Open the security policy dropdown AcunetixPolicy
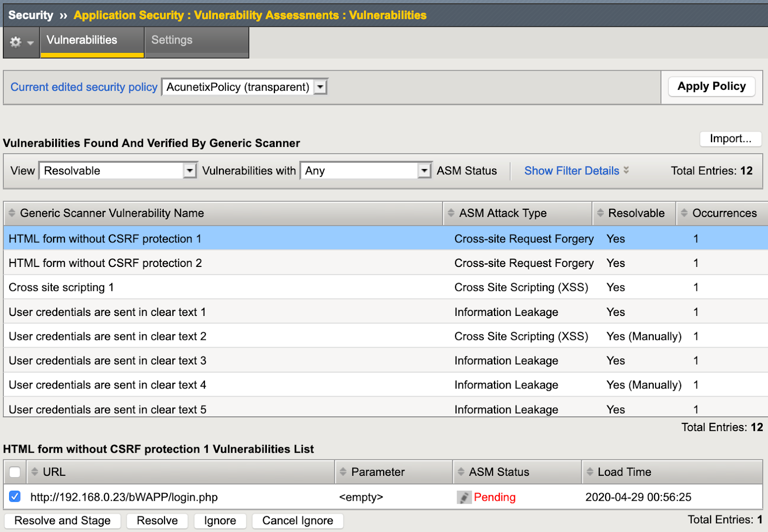This screenshot has height=532, width=768. tap(245, 87)
